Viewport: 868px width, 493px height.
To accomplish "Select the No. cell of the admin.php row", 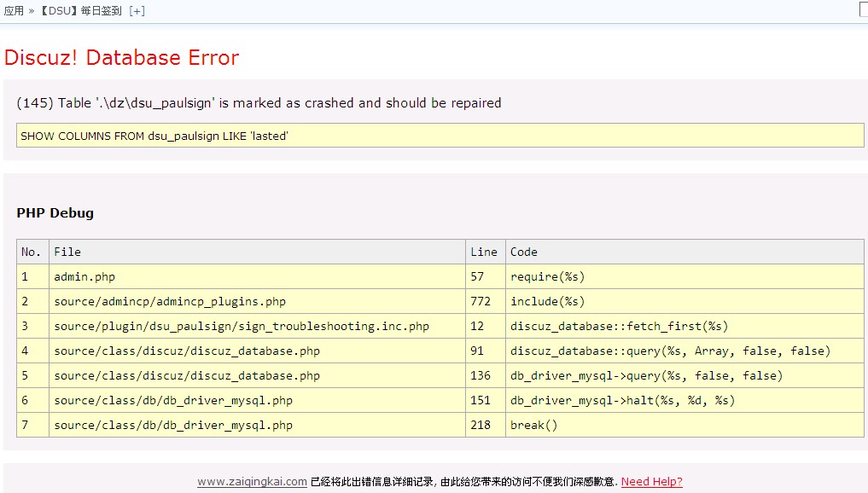I will click(32, 276).
